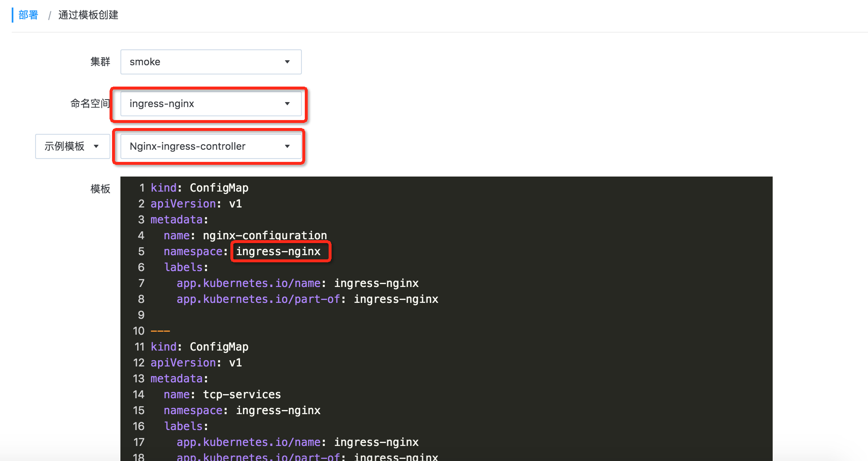
Task: Click the namespace dropdown arrow icon
Action: click(x=287, y=104)
